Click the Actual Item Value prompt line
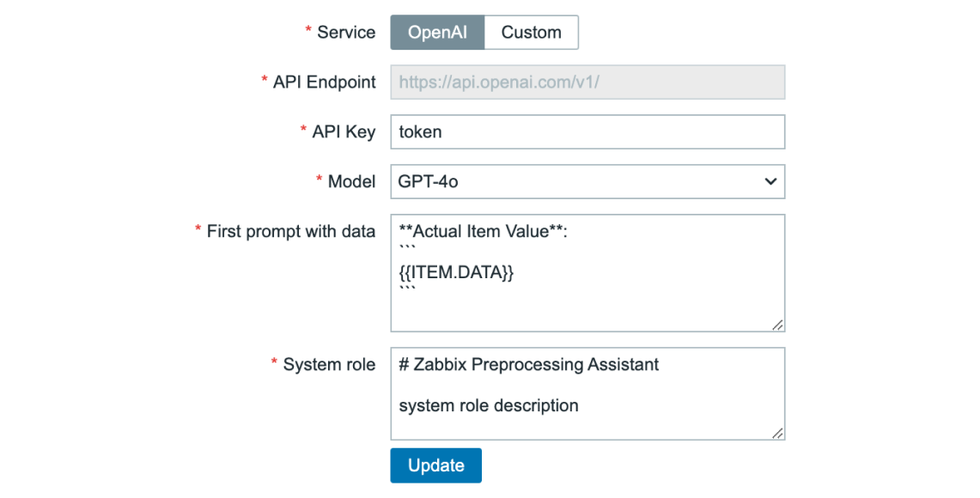This screenshot has height=498, width=980. coord(483,231)
